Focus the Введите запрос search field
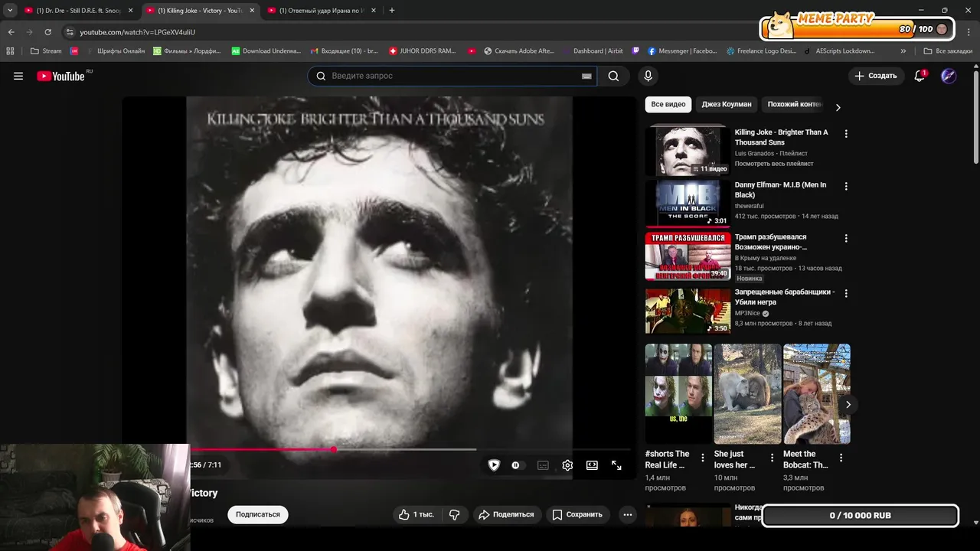This screenshot has width=980, height=551. (x=452, y=76)
